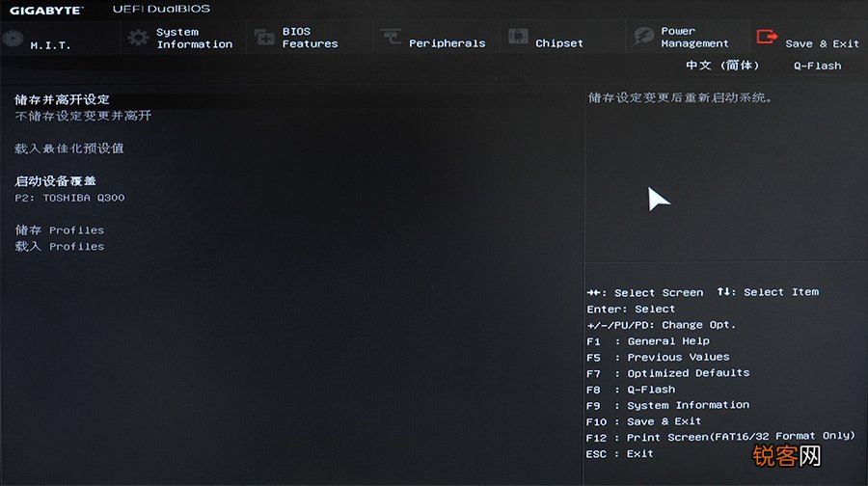868x486 pixels.
Task: Click the Select Screen arrows hint
Action: (x=645, y=292)
